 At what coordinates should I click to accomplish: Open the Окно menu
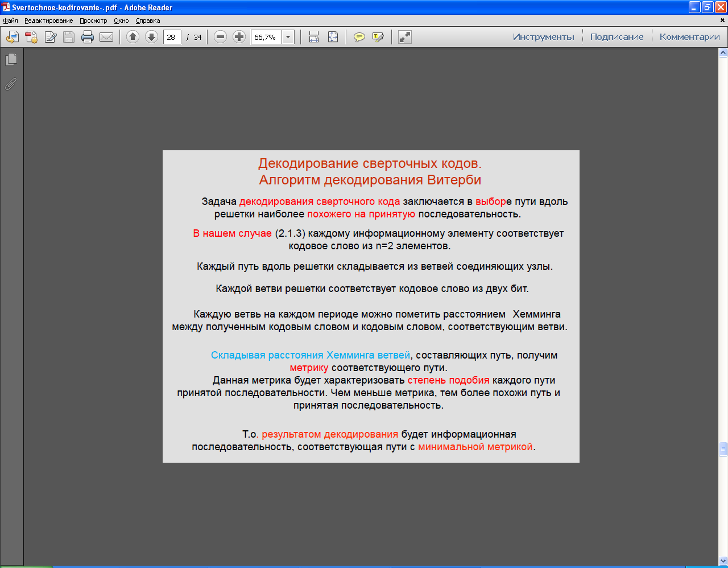(121, 20)
